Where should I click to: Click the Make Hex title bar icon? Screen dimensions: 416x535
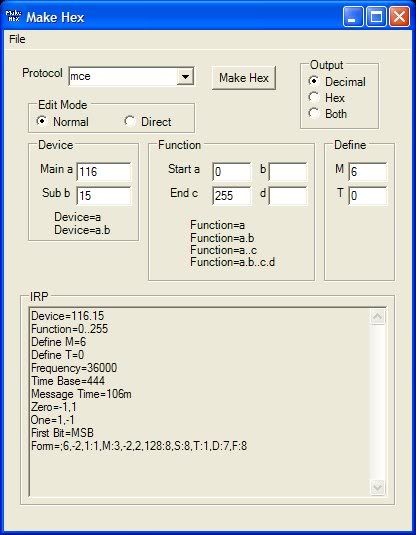[13, 16]
